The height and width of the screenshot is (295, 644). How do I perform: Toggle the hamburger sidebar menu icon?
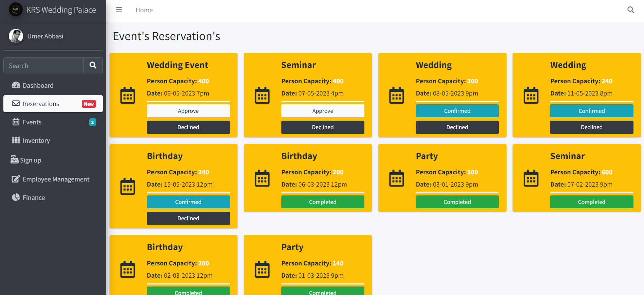click(119, 10)
